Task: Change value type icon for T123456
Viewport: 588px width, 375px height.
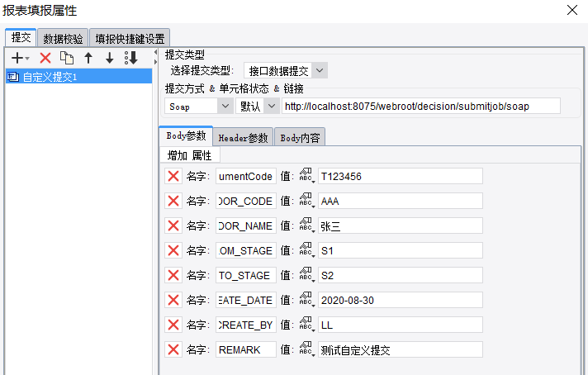Action: (x=306, y=176)
